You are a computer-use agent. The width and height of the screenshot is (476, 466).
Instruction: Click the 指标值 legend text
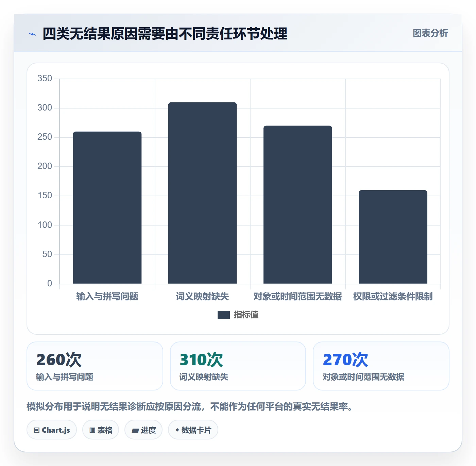[x=246, y=315]
